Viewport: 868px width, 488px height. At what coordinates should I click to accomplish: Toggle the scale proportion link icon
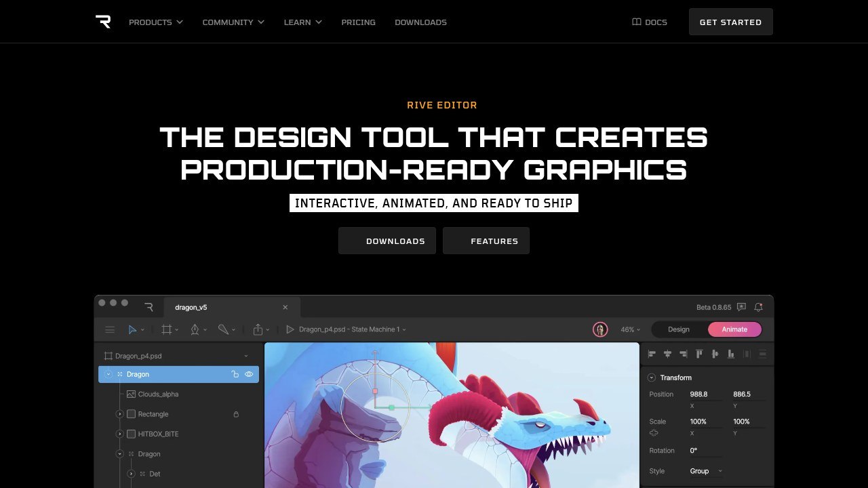coord(654,432)
